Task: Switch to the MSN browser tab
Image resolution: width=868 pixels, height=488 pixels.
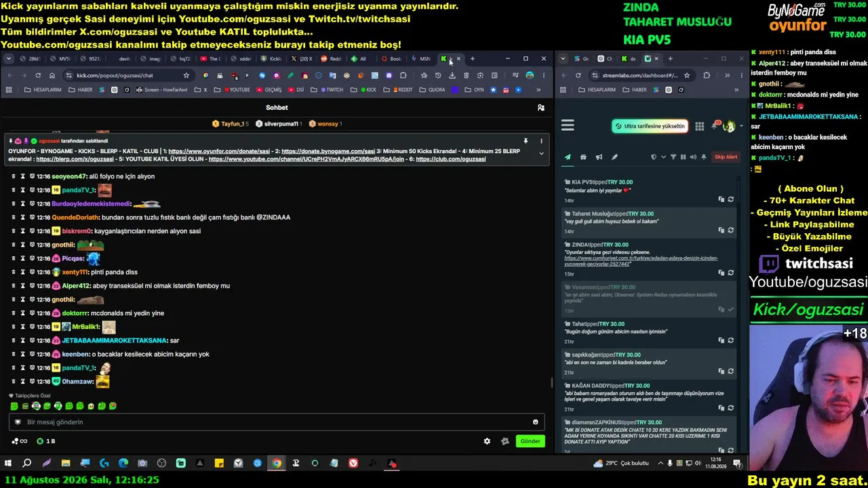Action: (x=421, y=59)
